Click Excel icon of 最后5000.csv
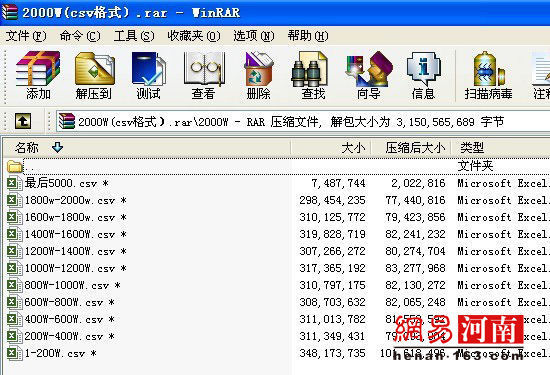 point(14,183)
